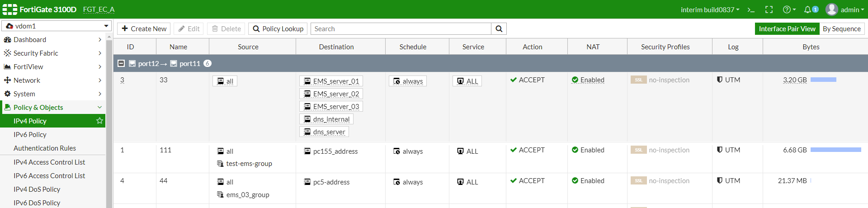Open the notifications bell
868x208 pixels.
click(x=807, y=9)
